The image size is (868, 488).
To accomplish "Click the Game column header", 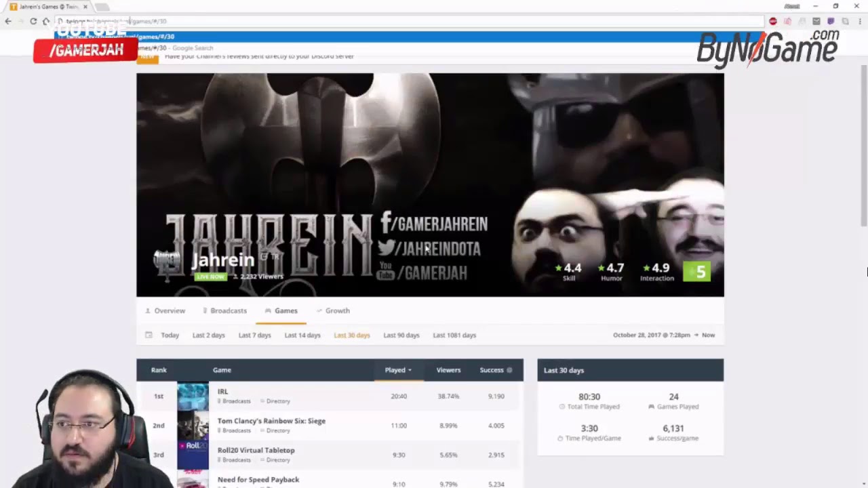I will coord(222,370).
